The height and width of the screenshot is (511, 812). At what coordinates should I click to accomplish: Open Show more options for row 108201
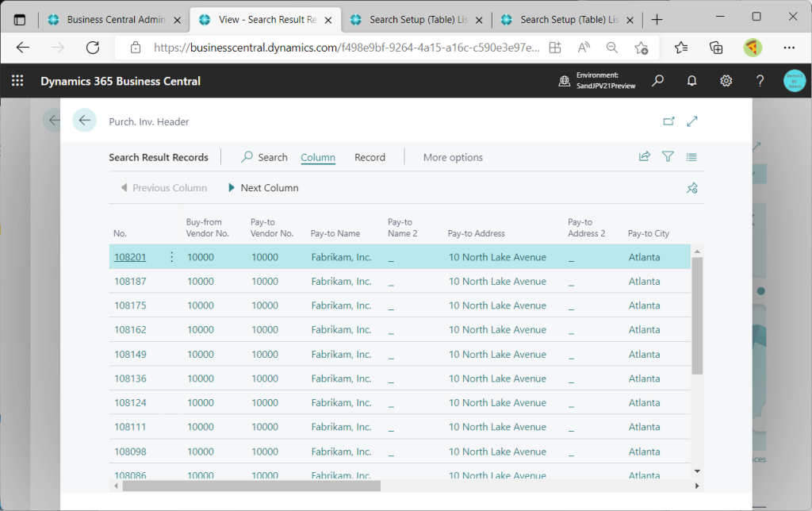171,257
